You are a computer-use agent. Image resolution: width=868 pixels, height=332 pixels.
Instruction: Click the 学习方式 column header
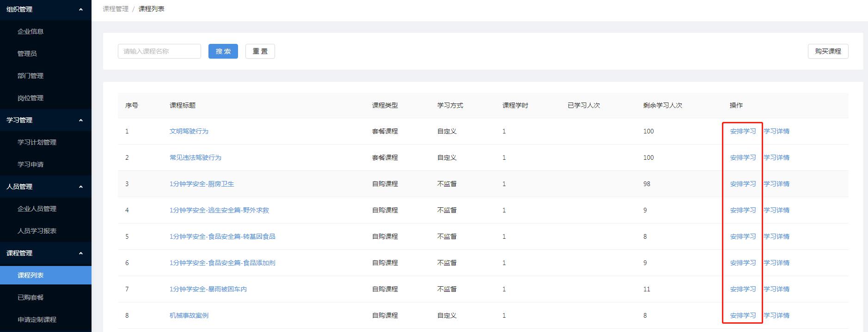(x=450, y=105)
